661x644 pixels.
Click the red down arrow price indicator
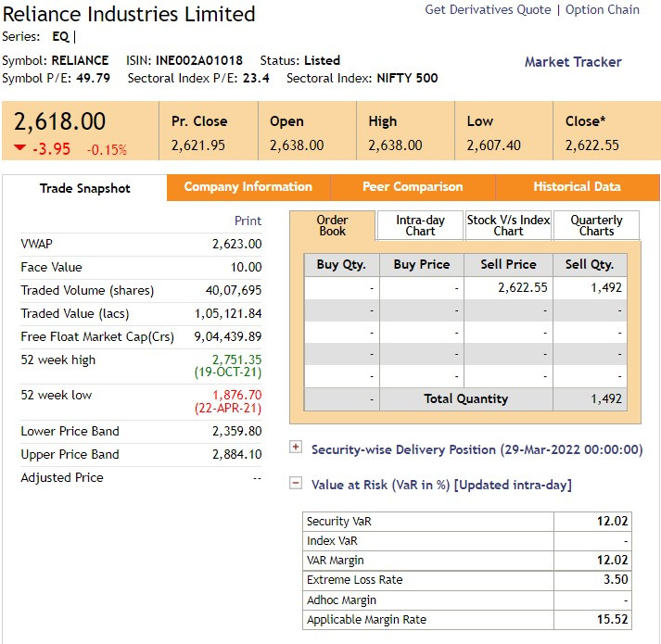click(19, 147)
